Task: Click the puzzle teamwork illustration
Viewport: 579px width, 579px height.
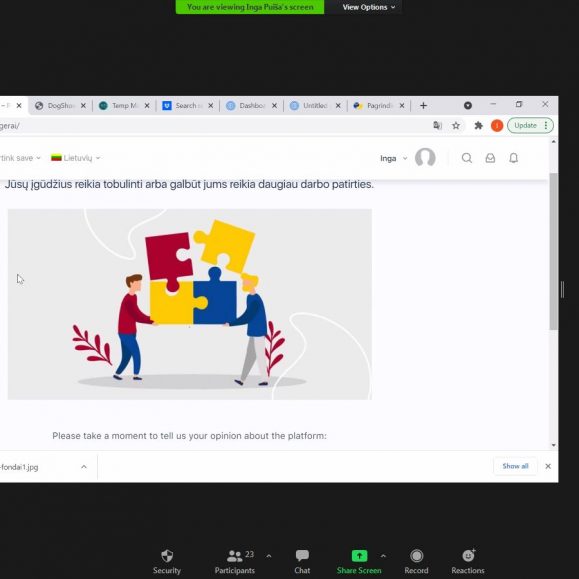Action: [190, 304]
